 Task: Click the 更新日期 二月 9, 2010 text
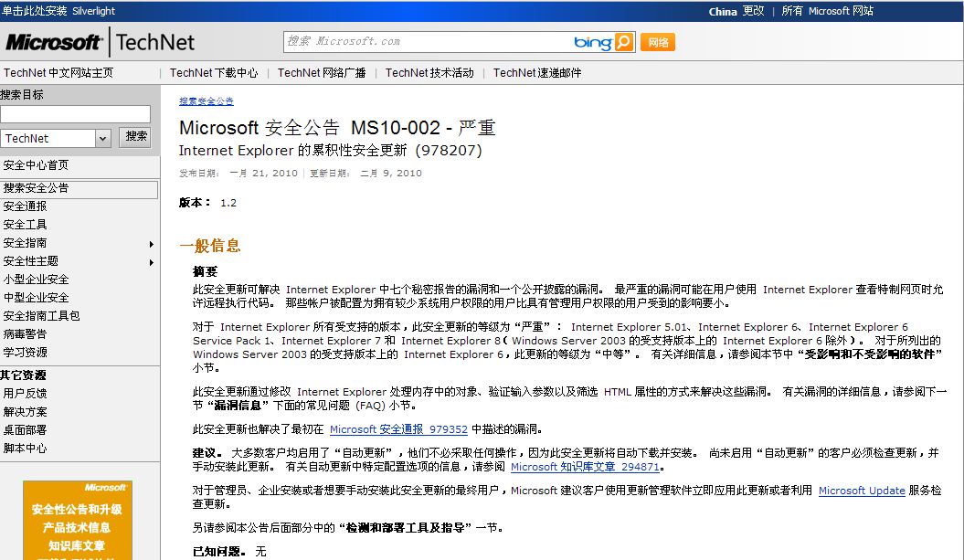click(x=365, y=174)
